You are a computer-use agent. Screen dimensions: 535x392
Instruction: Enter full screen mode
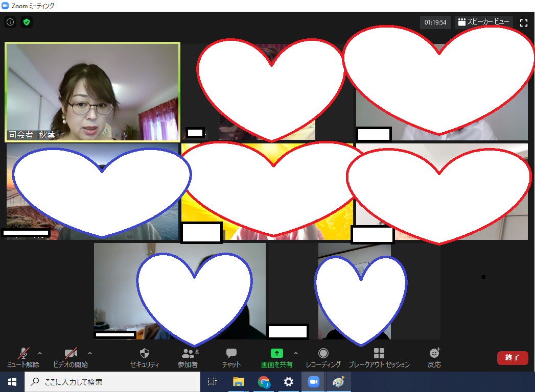pyautogui.click(x=523, y=22)
